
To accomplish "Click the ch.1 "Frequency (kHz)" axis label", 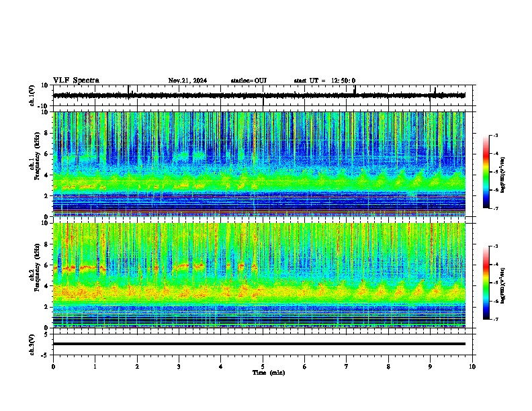I will point(37,156).
